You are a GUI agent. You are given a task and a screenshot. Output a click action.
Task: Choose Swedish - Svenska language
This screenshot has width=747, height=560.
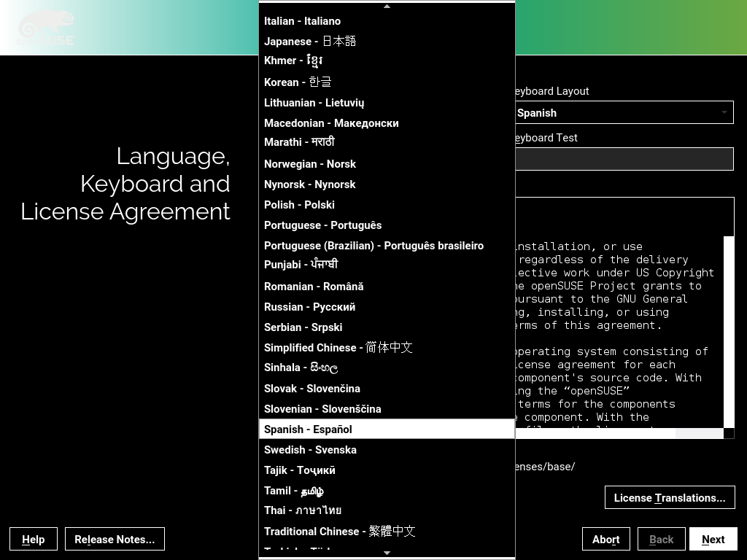coord(310,450)
